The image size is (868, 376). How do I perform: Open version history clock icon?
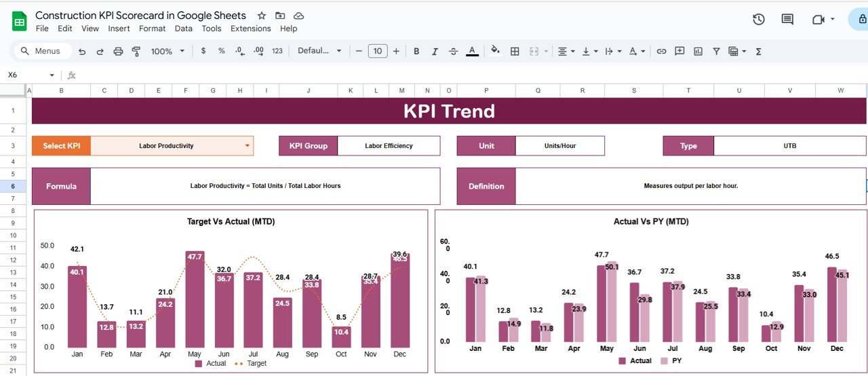(759, 20)
